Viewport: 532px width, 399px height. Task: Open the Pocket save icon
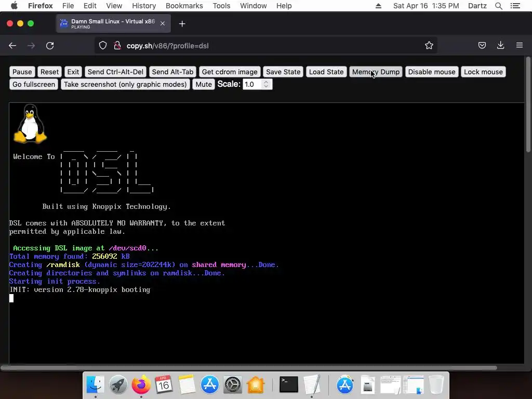click(482, 46)
